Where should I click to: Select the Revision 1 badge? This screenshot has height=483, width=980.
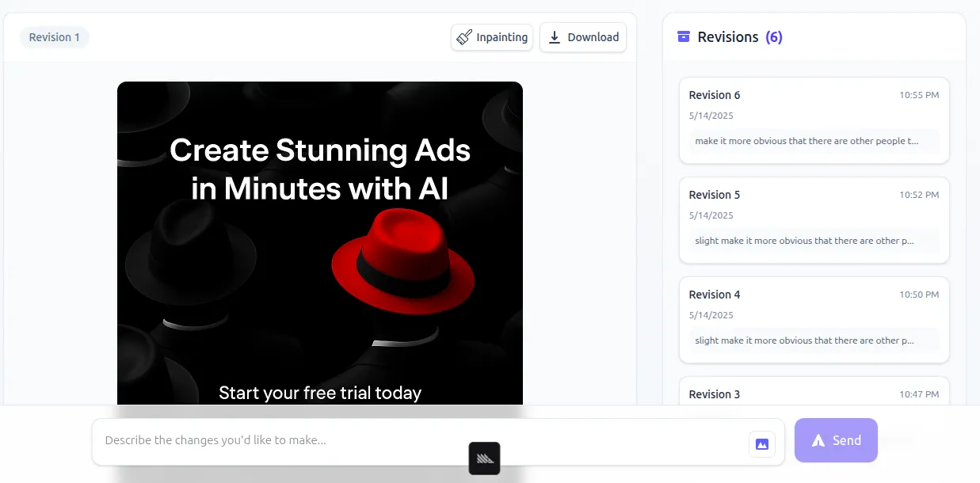pos(55,37)
